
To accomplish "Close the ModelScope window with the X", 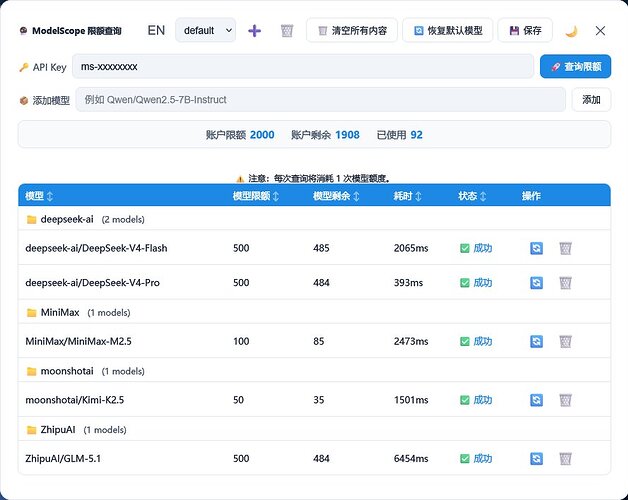I will tap(600, 30).
